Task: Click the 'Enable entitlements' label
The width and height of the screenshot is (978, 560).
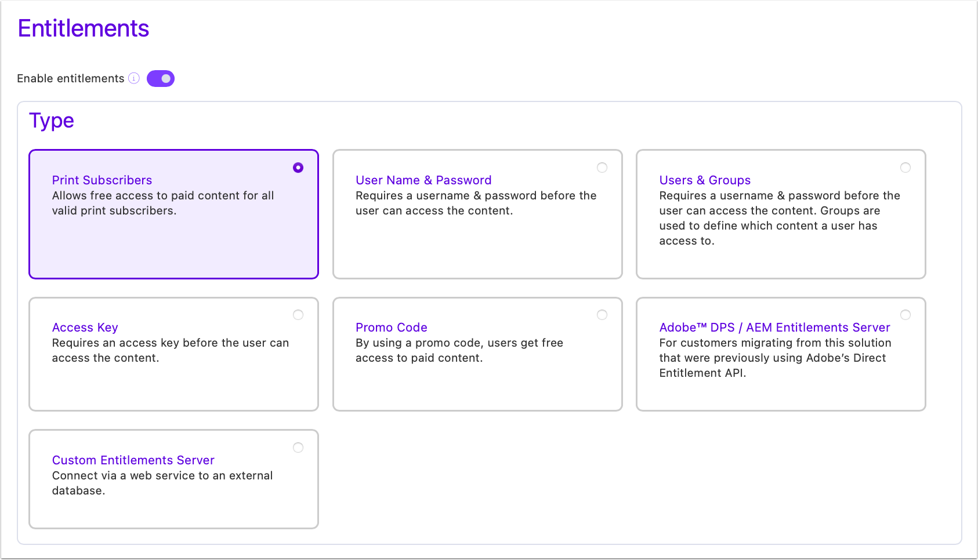Action: [71, 78]
